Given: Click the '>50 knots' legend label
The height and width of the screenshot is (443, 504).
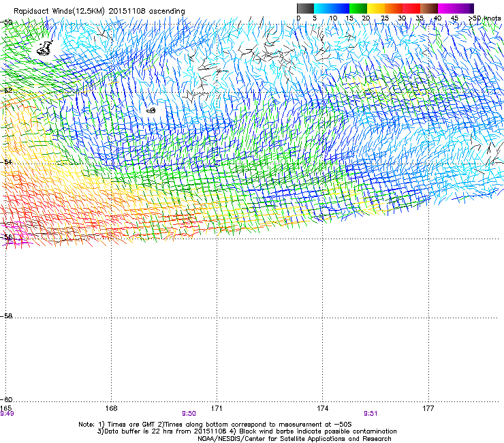Looking at the screenshot, I should coord(485,18).
